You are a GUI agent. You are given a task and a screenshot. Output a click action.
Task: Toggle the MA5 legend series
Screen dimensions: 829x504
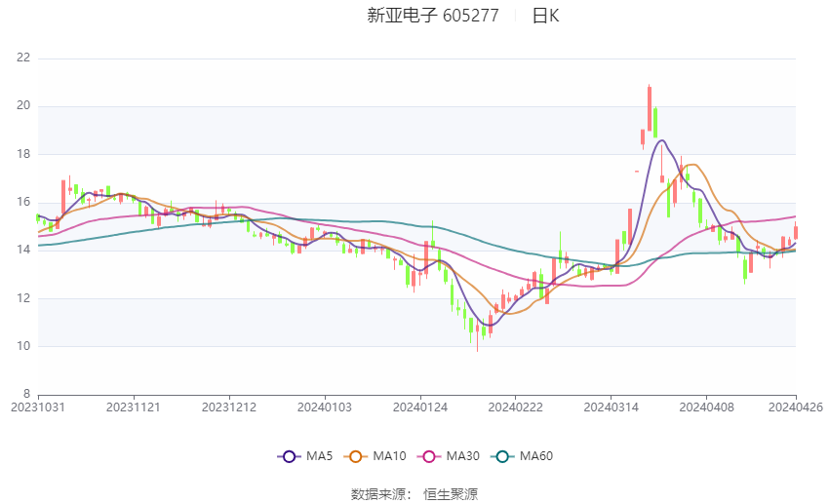tap(305, 456)
